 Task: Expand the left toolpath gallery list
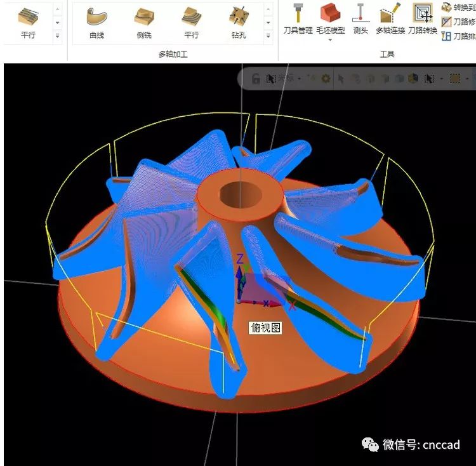click(x=58, y=36)
